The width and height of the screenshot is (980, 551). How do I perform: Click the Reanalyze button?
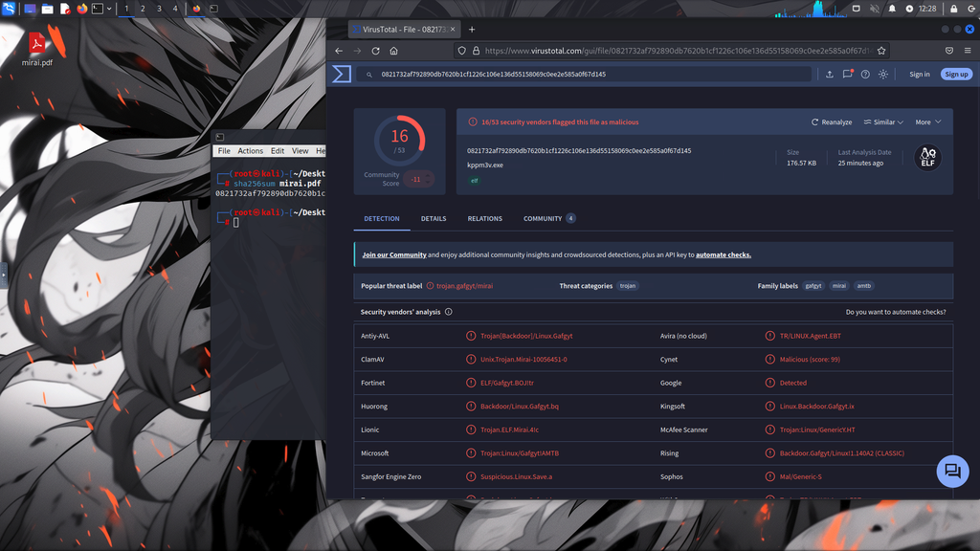[832, 122]
